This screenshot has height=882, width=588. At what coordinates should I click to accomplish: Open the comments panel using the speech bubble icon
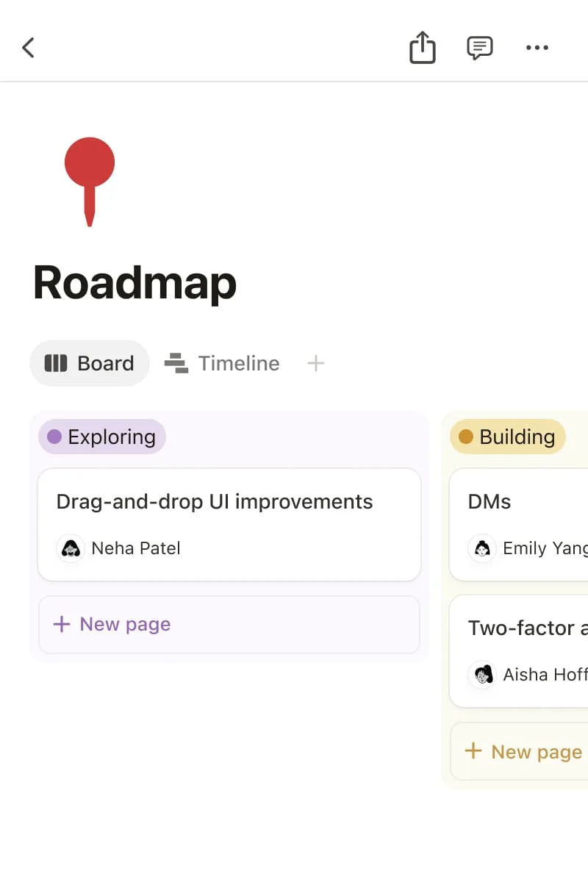[x=479, y=47]
